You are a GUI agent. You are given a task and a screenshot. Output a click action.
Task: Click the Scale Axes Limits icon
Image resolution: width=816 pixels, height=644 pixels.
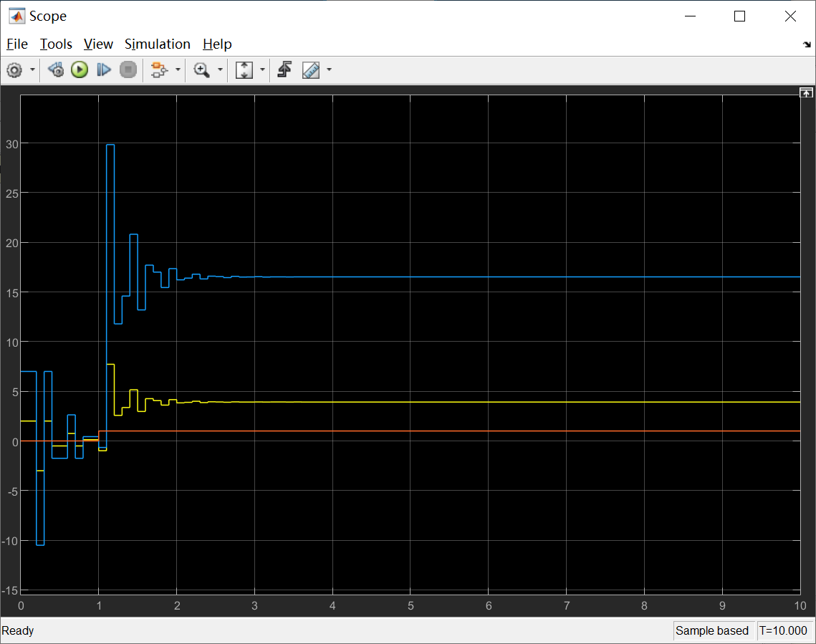tap(244, 69)
